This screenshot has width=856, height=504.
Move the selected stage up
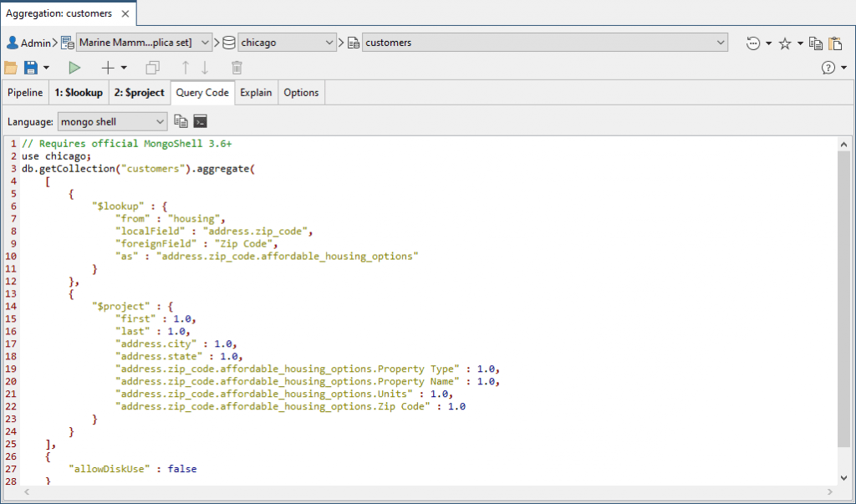[184, 67]
